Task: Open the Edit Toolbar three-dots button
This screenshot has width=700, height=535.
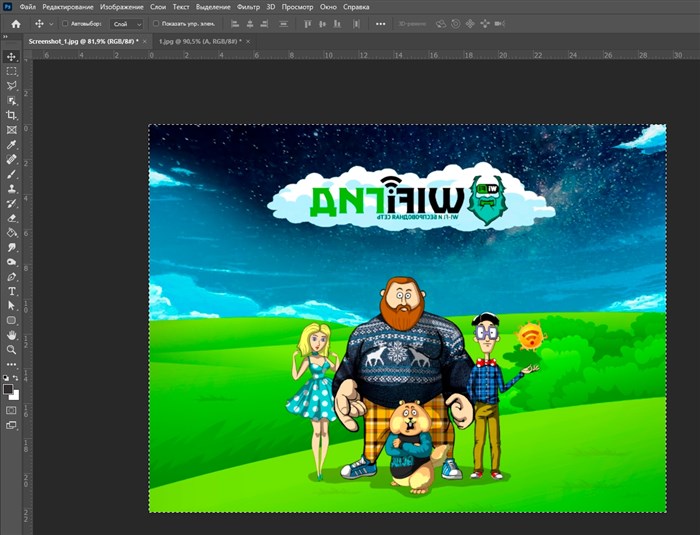Action: [12, 364]
